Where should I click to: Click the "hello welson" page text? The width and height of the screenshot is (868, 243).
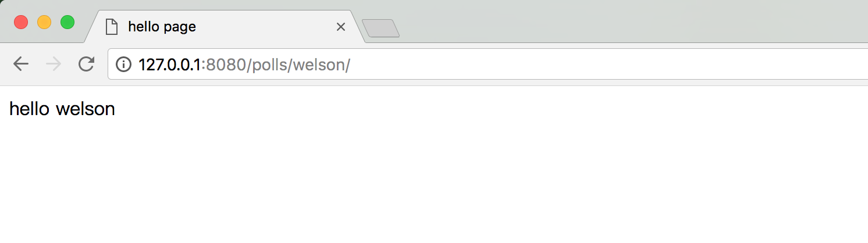[62, 109]
